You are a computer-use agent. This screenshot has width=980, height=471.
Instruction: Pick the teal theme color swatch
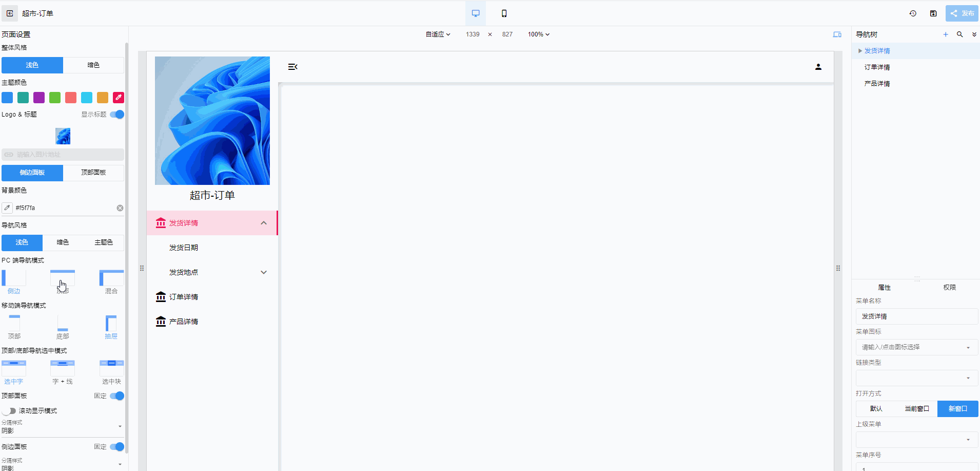pyautogui.click(x=23, y=98)
